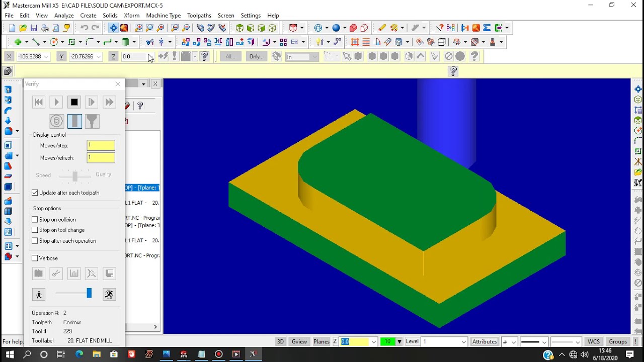
Task: Fast forward the verify simulation
Action: [109, 102]
